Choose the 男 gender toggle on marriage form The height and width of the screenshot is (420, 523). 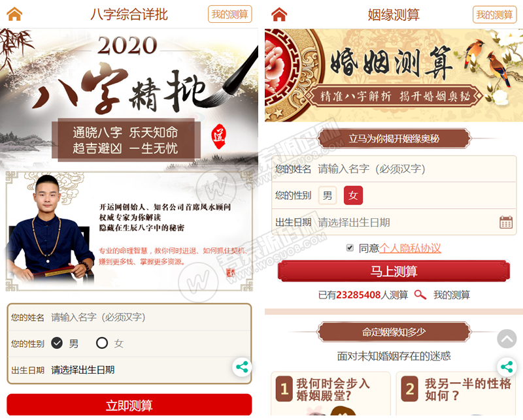pyautogui.click(x=328, y=195)
